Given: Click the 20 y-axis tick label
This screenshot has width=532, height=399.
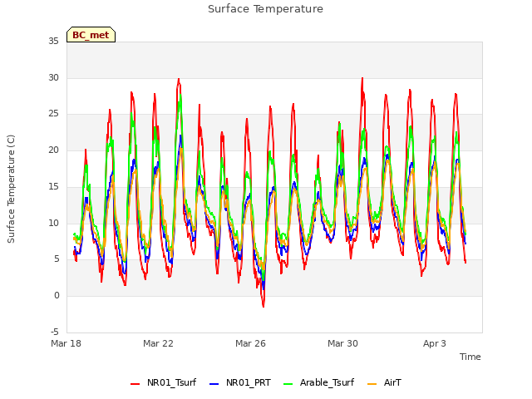Looking at the screenshot, I should click(53, 150).
